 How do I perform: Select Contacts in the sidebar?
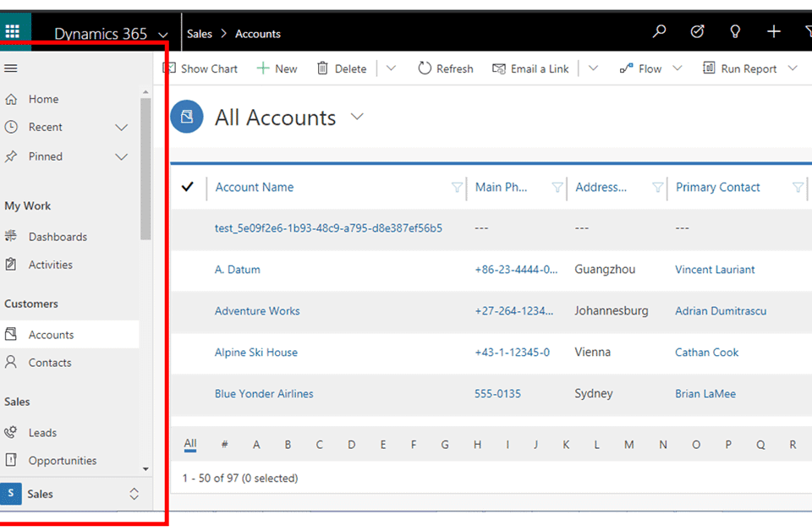(50, 363)
